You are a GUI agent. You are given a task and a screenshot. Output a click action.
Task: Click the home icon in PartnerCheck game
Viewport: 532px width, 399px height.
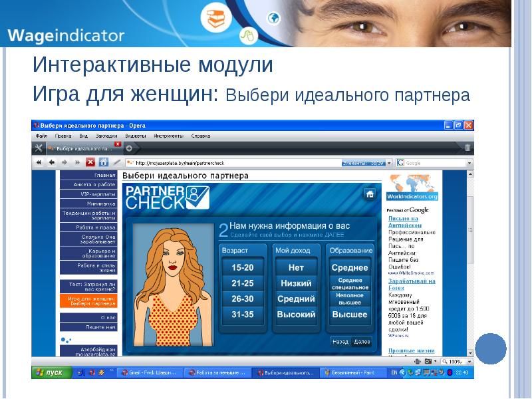(x=370, y=194)
